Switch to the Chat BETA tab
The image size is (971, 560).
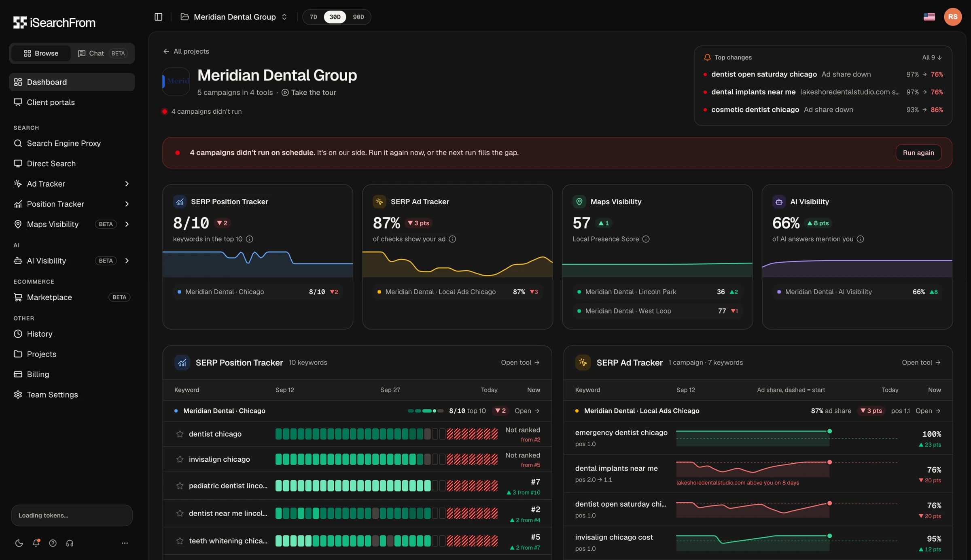coord(102,53)
